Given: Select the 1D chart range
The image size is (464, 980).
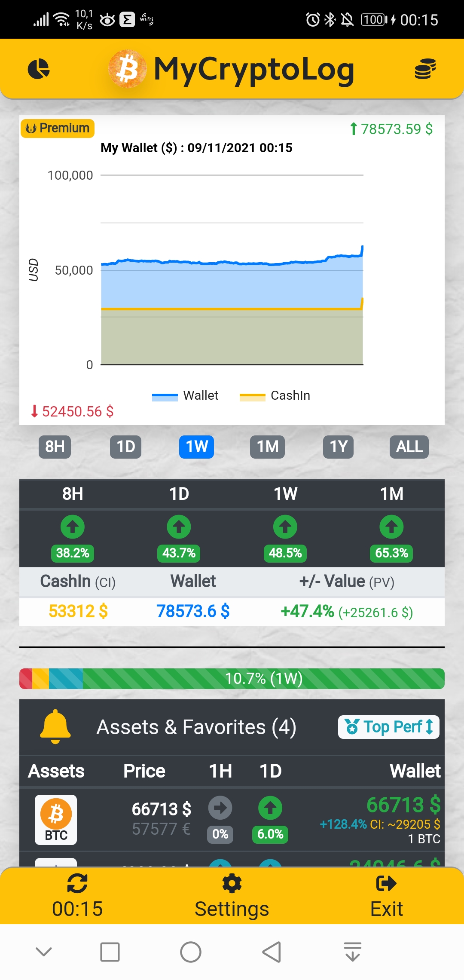Looking at the screenshot, I should [x=126, y=447].
